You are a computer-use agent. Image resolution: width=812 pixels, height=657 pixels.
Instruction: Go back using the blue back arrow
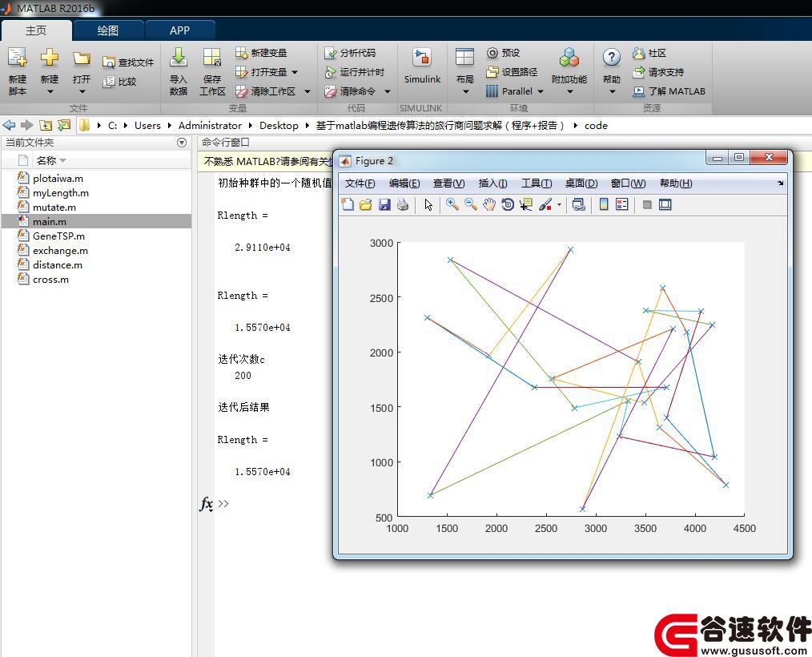(x=9, y=125)
